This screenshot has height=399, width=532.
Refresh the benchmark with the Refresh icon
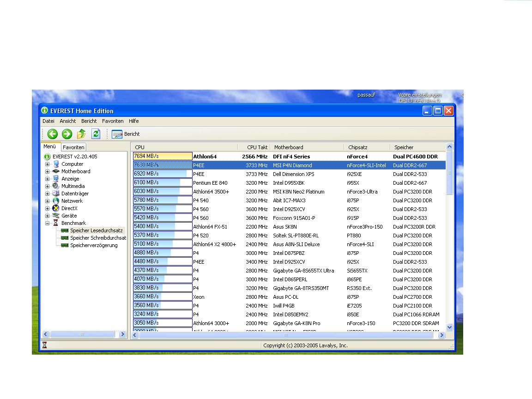coord(96,134)
